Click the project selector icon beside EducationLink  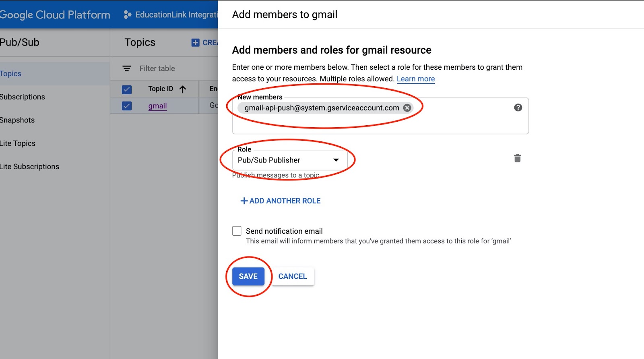[128, 15]
